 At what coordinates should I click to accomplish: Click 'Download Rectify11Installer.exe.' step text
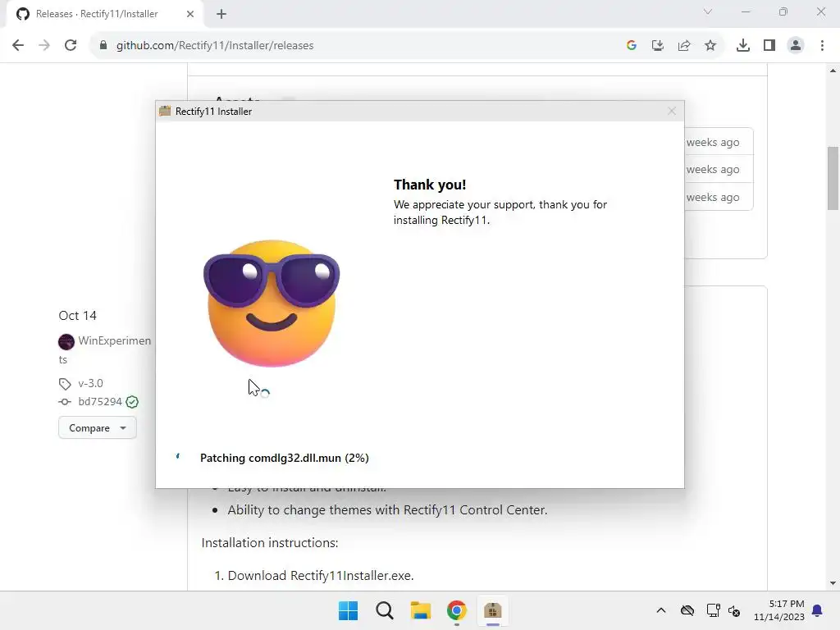click(x=321, y=576)
